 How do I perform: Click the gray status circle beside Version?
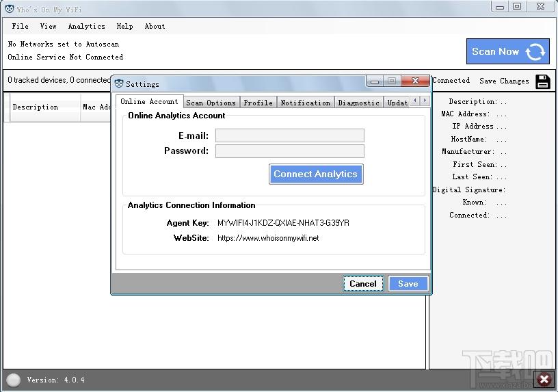pyautogui.click(x=14, y=380)
